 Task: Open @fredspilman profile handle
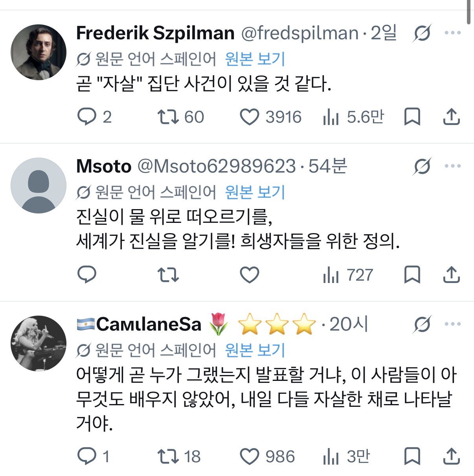tap(299, 33)
